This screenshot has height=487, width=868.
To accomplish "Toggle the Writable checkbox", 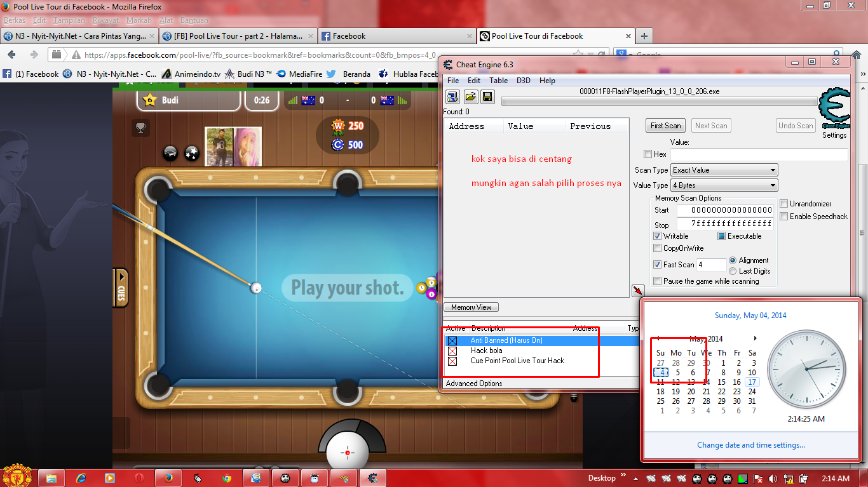I will point(658,236).
